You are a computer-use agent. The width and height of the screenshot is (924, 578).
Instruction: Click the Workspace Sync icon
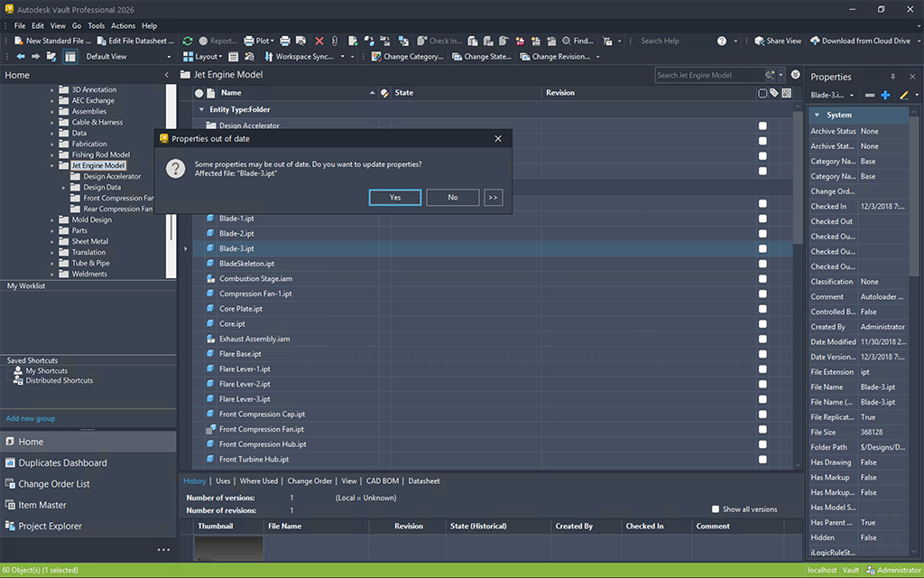(268, 57)
